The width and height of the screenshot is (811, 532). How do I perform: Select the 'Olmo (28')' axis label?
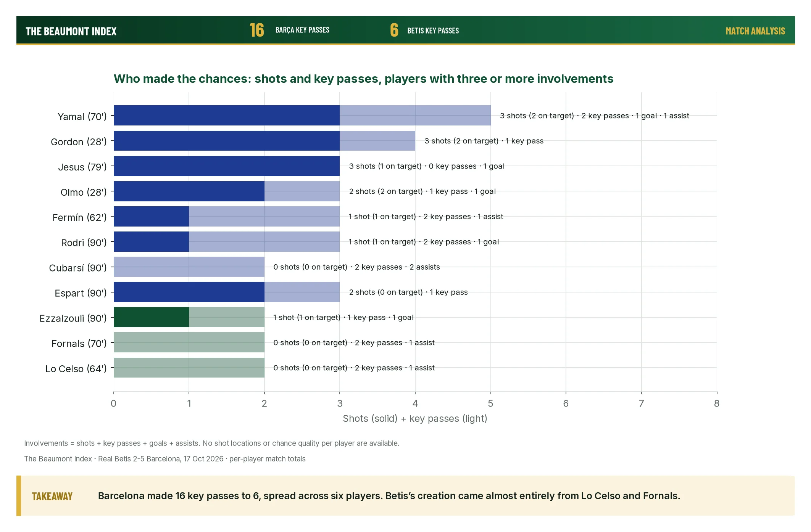point(84,192)
